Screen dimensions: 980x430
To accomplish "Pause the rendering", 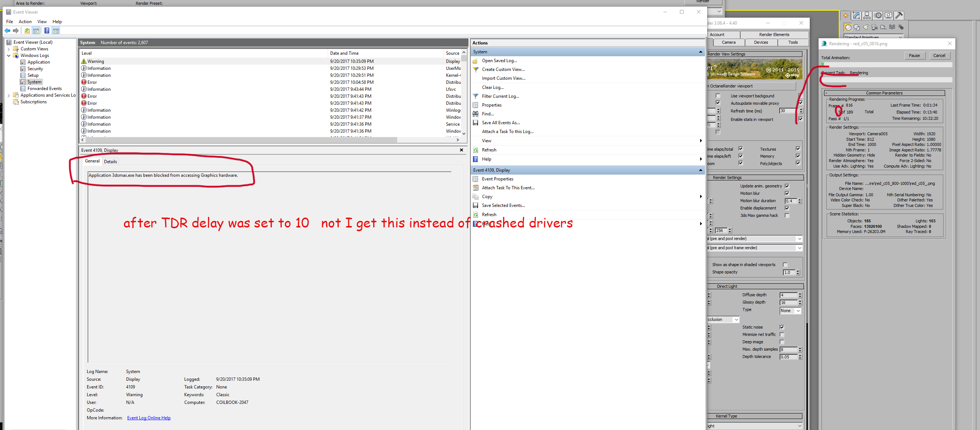I will (914, 55).
